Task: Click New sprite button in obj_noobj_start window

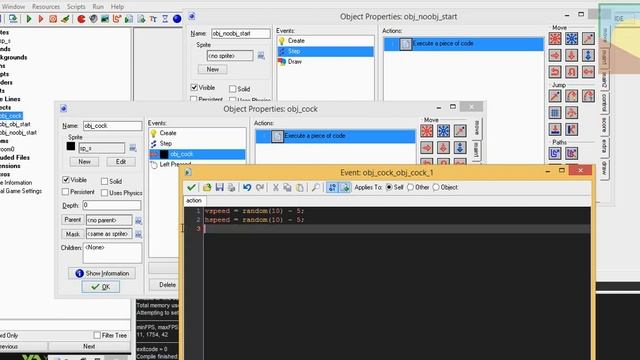Action: [213, 69]
